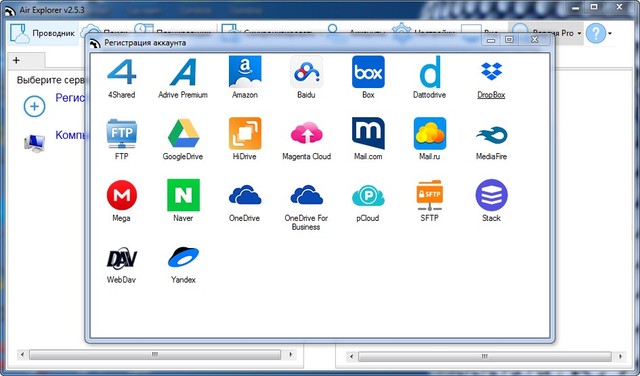Choose the MediaFire icon
The image size is (640, 376).
(491, 135)
